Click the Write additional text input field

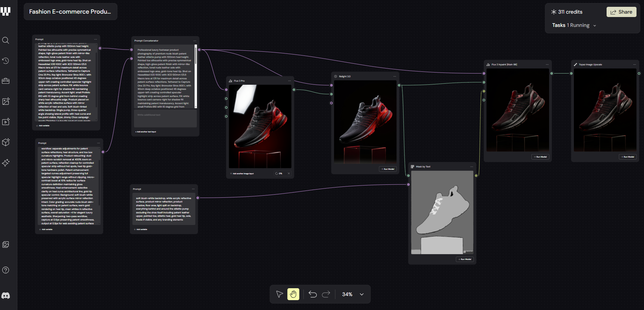click(x=165, y=118)
